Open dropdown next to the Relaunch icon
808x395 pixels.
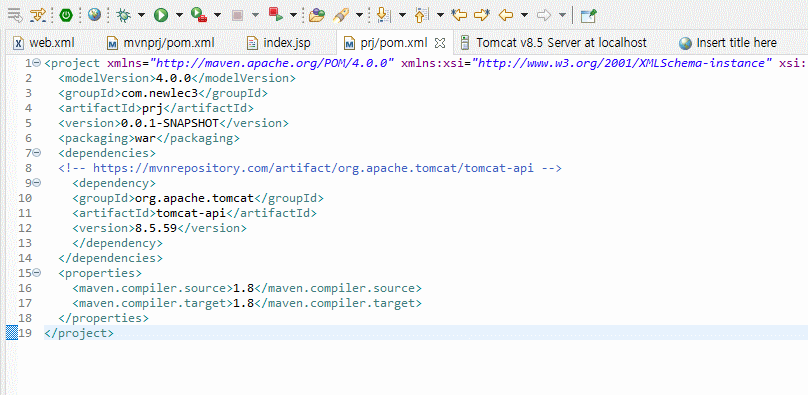tap(293, 15)
